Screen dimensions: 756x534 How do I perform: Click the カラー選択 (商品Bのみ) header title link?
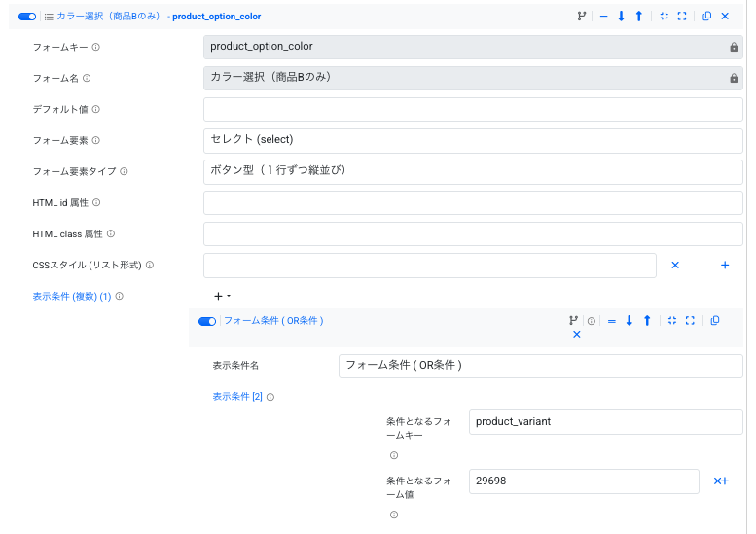tap(108, 17)
